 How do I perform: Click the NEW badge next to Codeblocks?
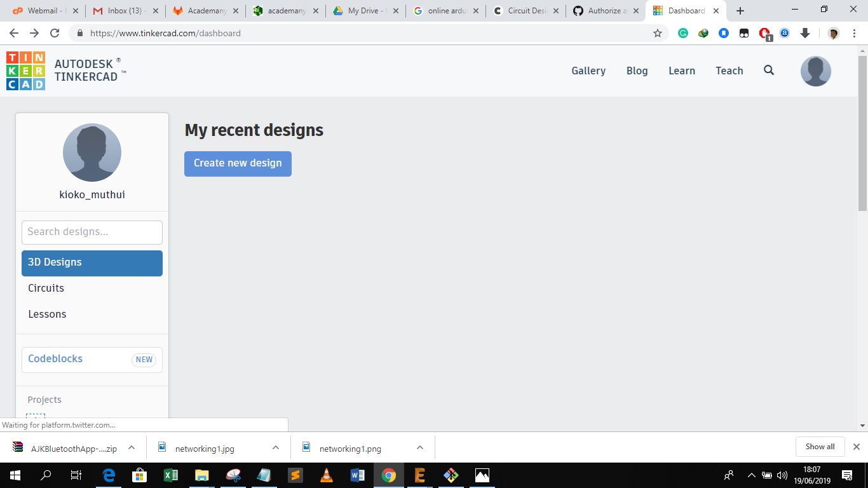click(x=144, y=360)
